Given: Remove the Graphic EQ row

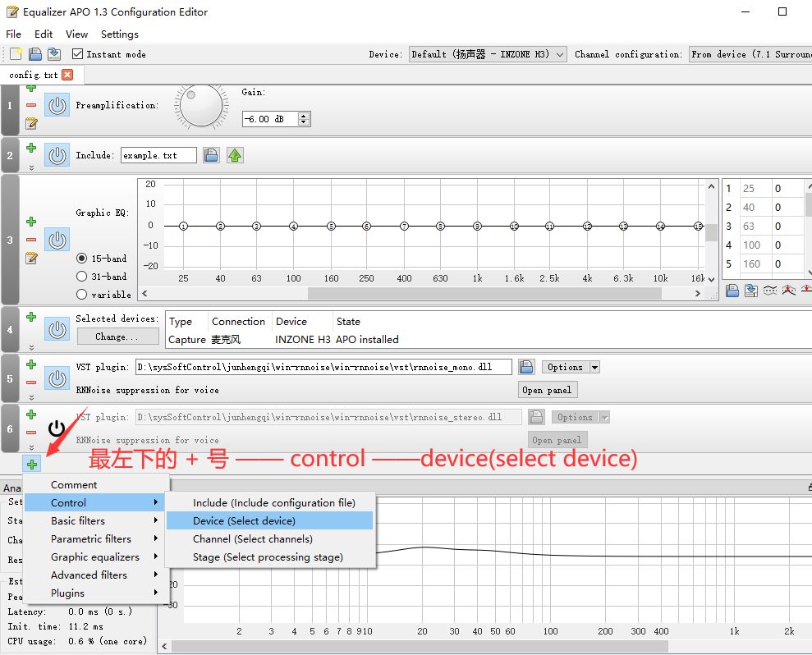Looking at the screenshot, I should (31, 240).
